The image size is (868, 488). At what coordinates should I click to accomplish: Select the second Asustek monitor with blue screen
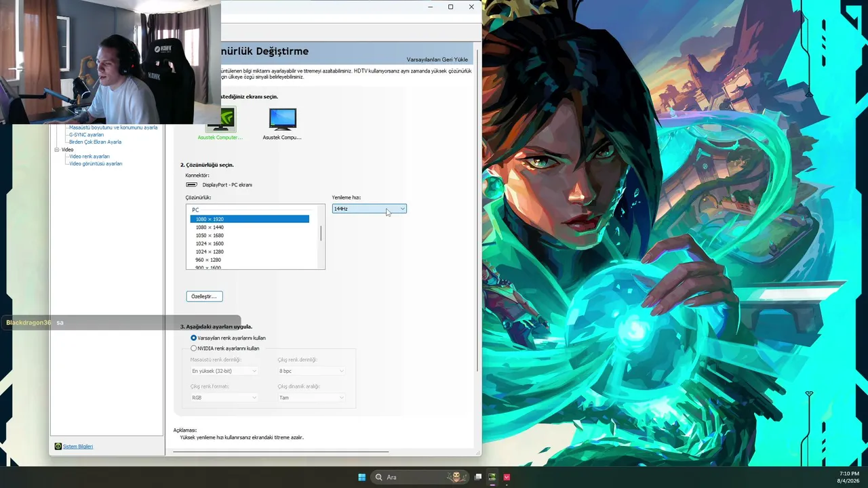click(x=282, y=119)
